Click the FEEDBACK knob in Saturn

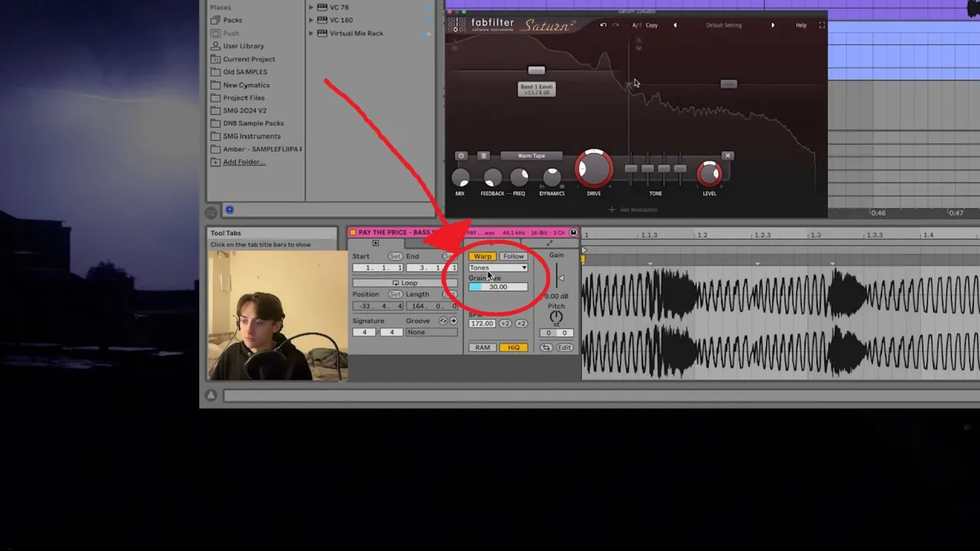pos(492,178)
